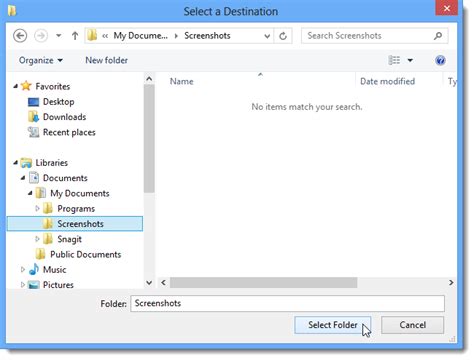Create a New folder
474x360 pixels.
click(106, 60)
